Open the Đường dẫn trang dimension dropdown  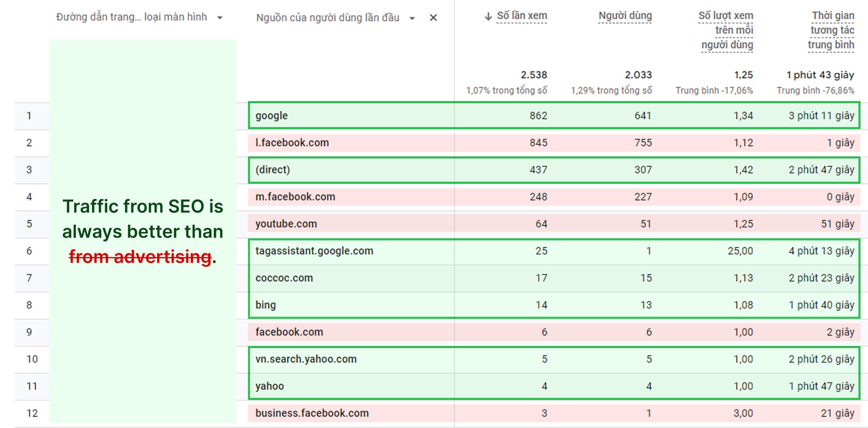[220, 18]
